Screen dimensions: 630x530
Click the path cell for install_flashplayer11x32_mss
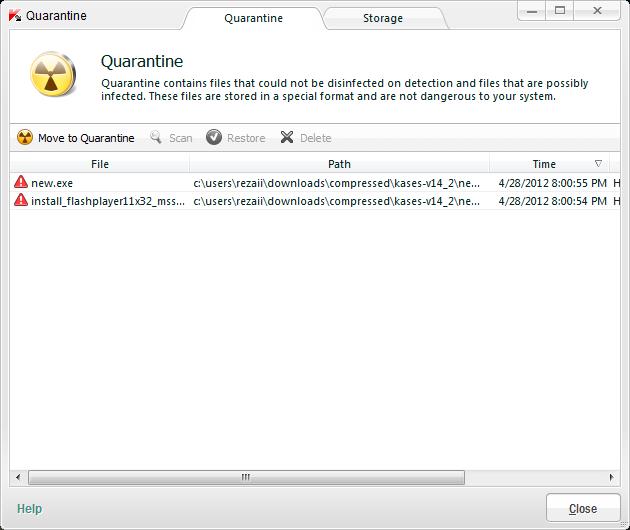click(x=337, y=201)
